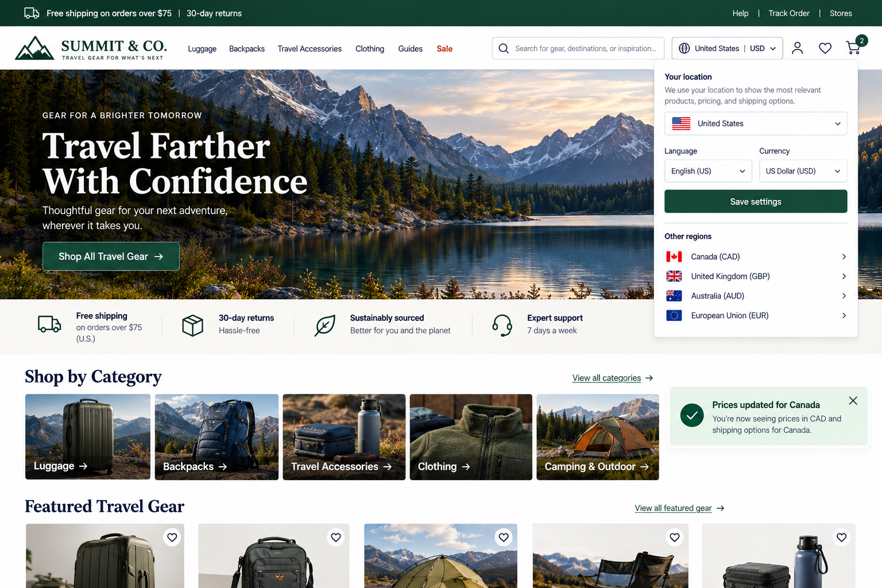This screenshot has height=588, width=882.
Task: Click the delivery truck icon in top banner
Action: 32,13
